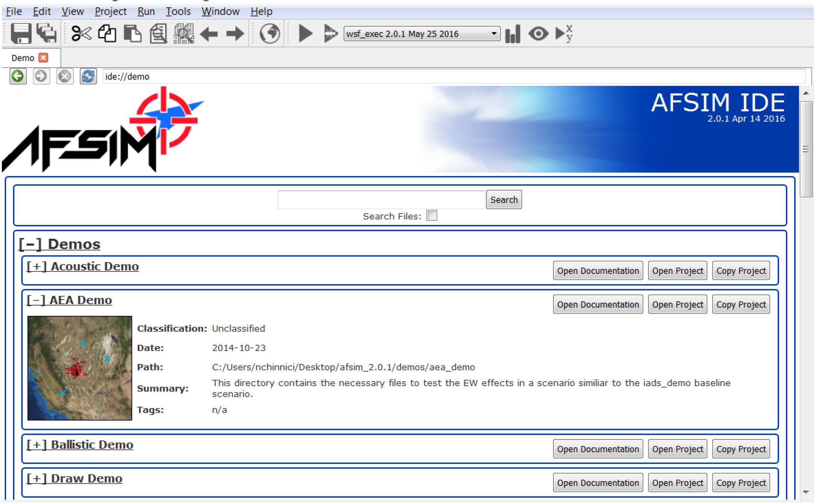Click Copy Project for Draw Demo
The height and width of the screenshot is (504, 816).
740,483
